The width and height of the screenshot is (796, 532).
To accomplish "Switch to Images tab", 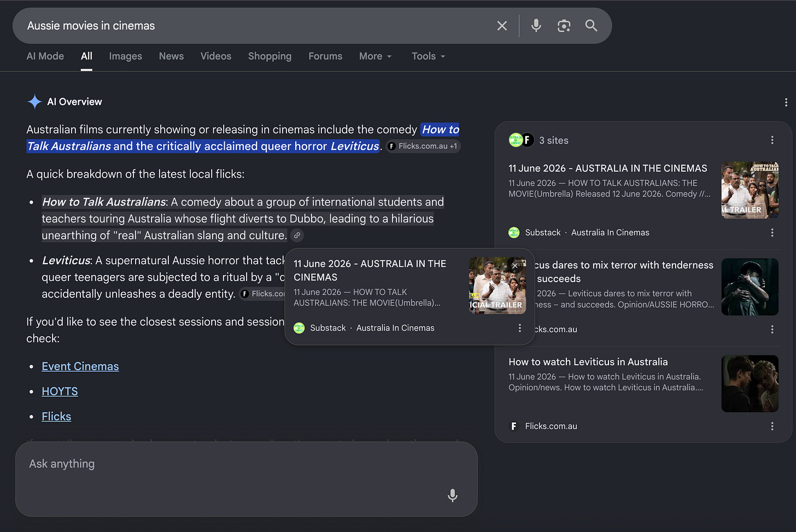I will tap(125, 56).
